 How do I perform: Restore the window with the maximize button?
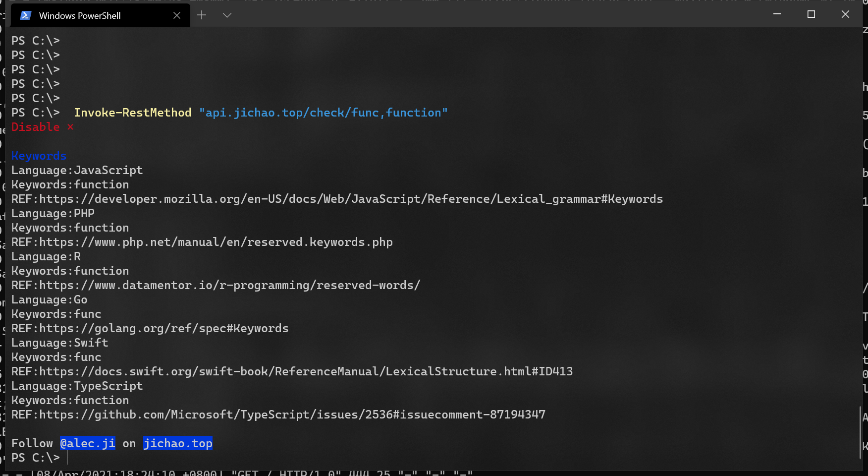point(811,15)
